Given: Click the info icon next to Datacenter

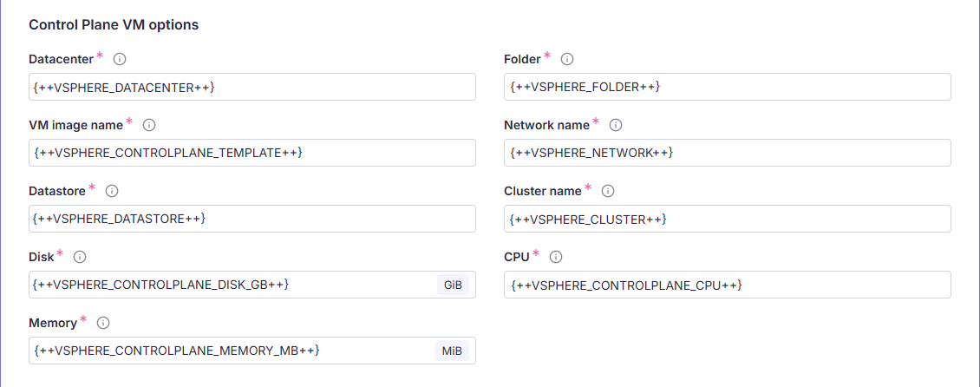Looking at the screenshot, I should pos(120,59).
